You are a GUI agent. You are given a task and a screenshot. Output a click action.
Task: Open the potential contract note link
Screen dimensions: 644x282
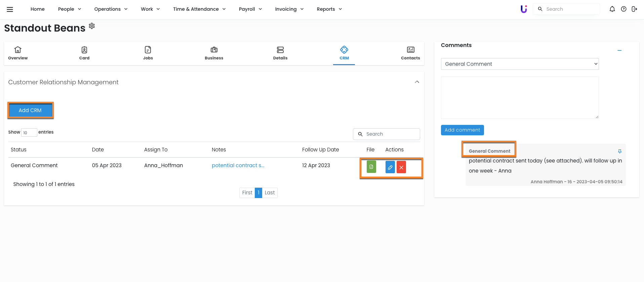pos(238,166)
